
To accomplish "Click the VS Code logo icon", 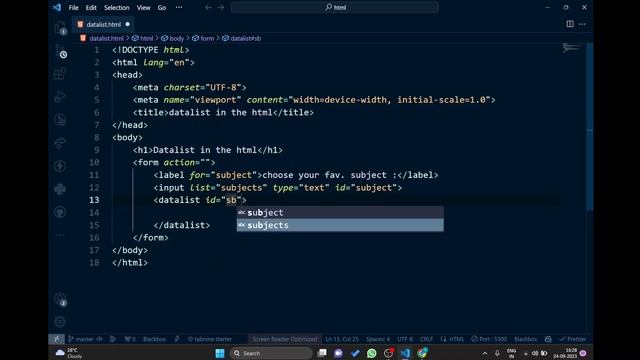I will tap(57, 7).
